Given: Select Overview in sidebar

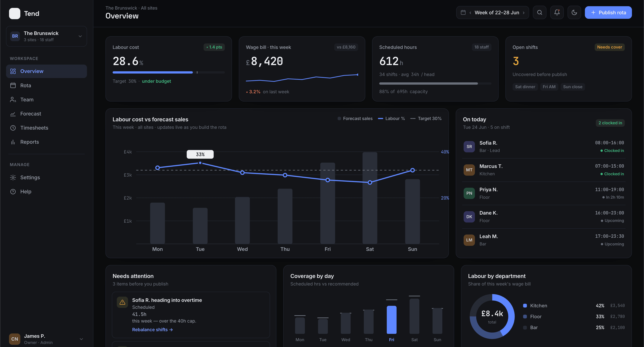Looking at the screenshot, I should coord(46,71).
